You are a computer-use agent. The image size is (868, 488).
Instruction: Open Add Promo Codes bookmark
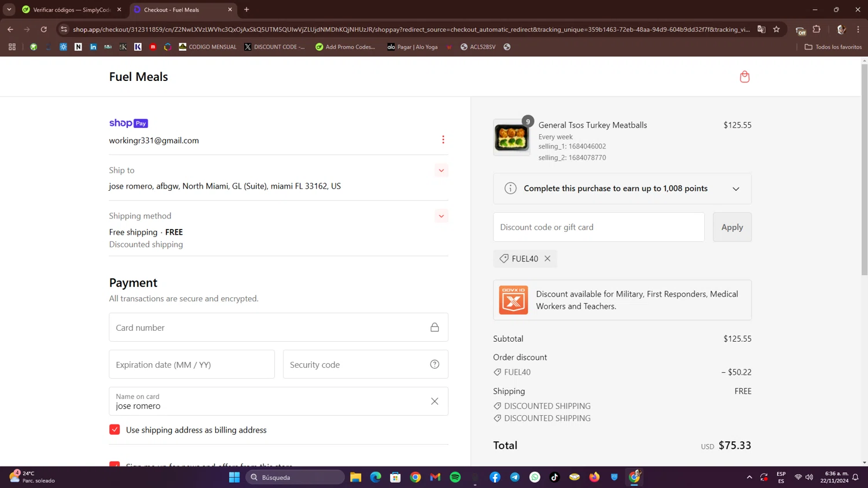(x=345, y=47)
